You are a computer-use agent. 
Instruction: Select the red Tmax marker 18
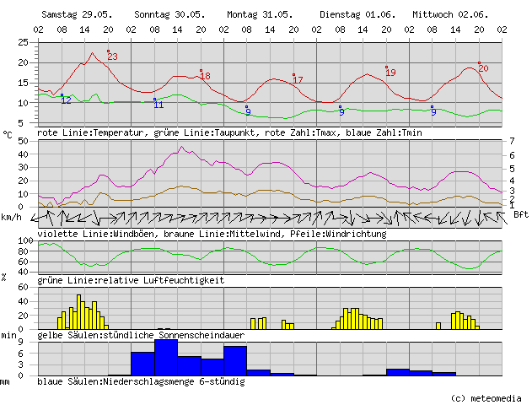click(205, 77)
